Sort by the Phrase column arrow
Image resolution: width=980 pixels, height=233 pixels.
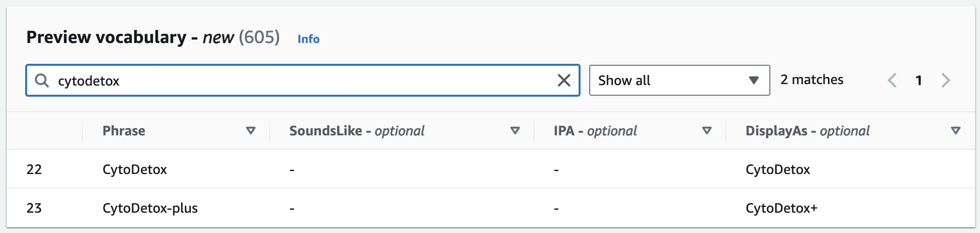pyautogui.click(x=251, y=131)
